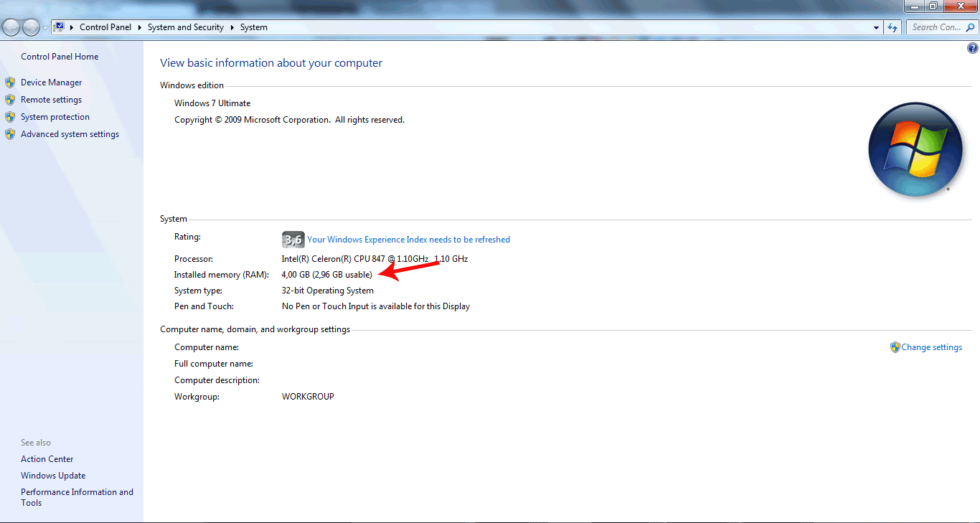Click the Back navigation arrow button
The height and width of the screenshot is (523, 980).
[x=11, y=27]
